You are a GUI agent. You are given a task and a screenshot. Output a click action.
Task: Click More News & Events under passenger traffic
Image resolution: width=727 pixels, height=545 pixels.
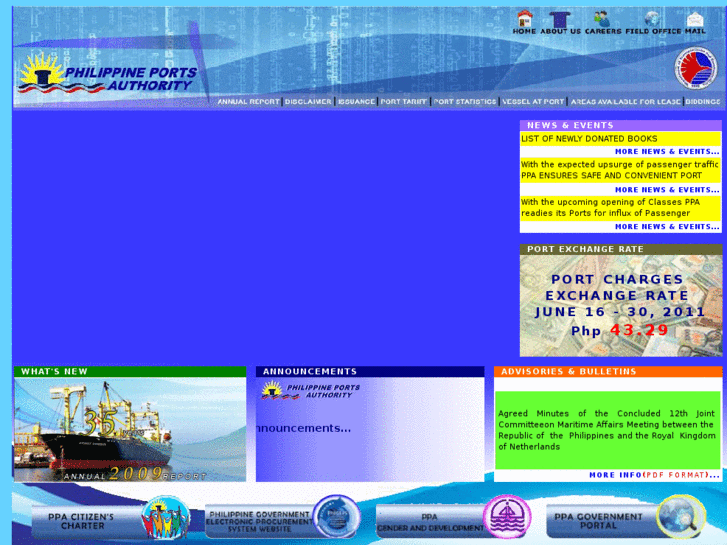tap(667, 190)
